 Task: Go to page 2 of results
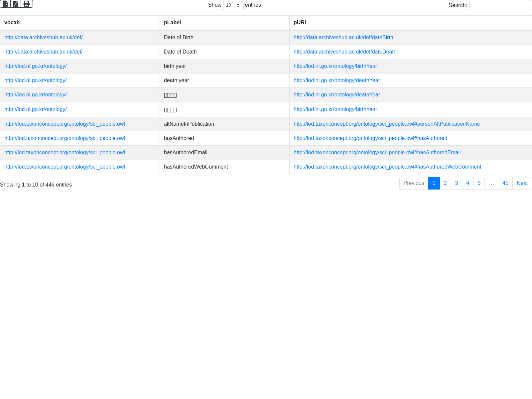445,183
